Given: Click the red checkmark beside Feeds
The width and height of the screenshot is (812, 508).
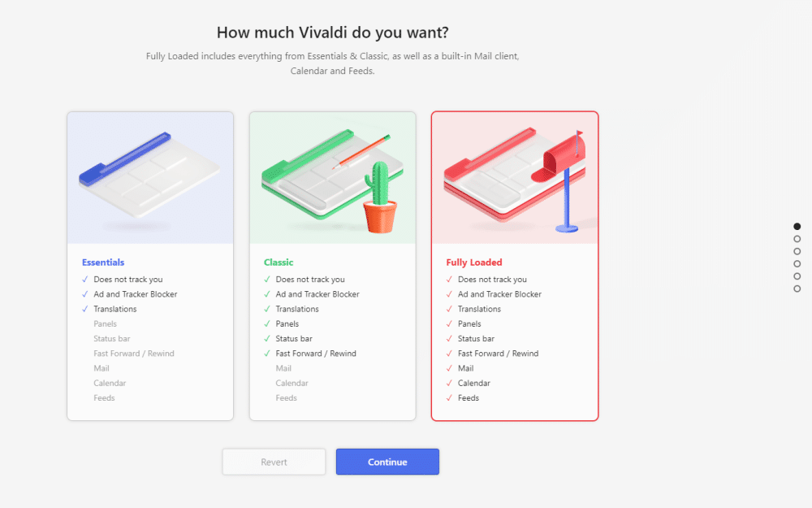Looking at the screenshot, I should point(449,398).
